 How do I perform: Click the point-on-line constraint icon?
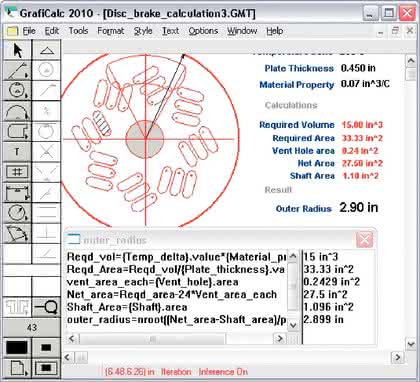point(47,193)
